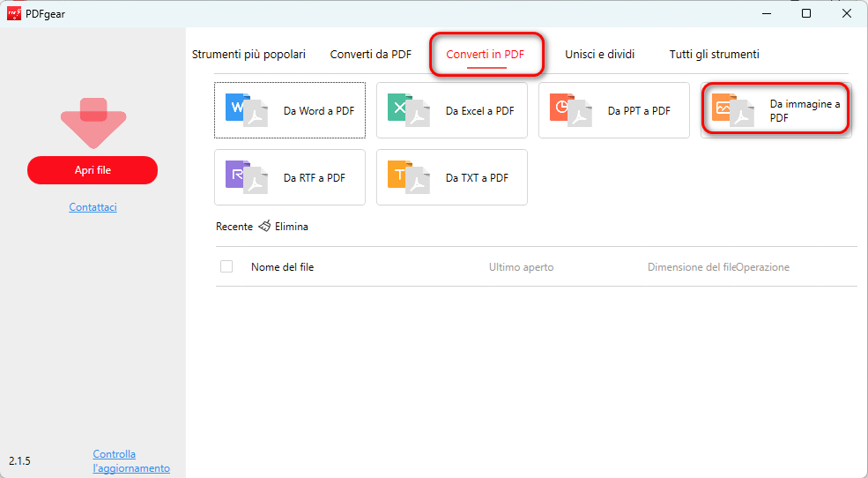Image resolution: width=868 pixels, height=478 pixels.
Task: Click the Word to PDF converter icon
Action: click(x=247, y=110)
